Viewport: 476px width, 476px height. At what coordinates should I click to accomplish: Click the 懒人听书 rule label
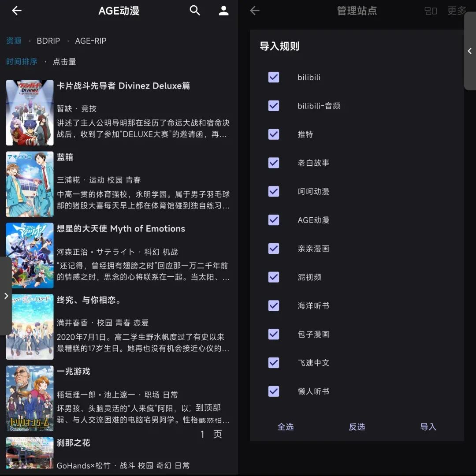(313, 391)
